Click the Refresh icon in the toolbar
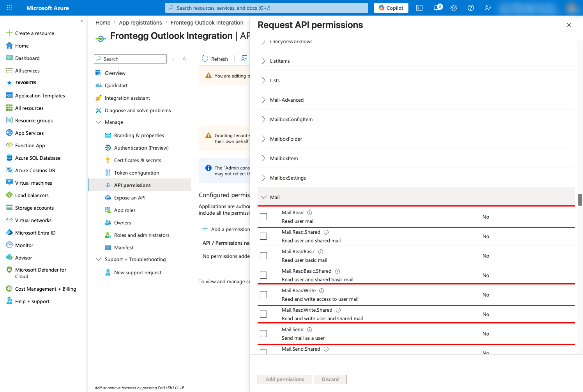 point(205,59)
